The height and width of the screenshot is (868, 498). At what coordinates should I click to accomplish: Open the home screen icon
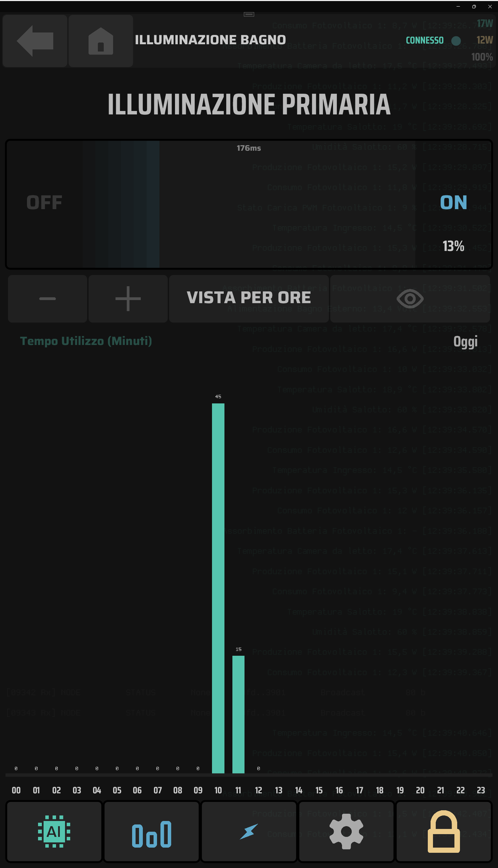[101, 41]
